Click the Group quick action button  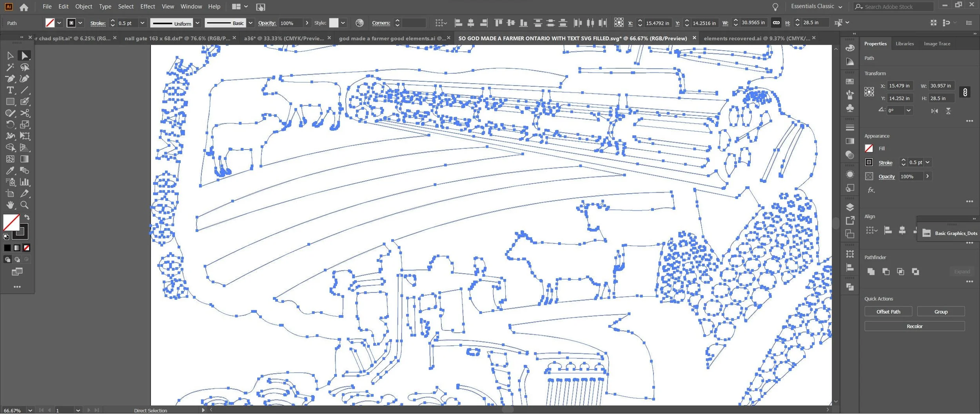pos(941,312)
